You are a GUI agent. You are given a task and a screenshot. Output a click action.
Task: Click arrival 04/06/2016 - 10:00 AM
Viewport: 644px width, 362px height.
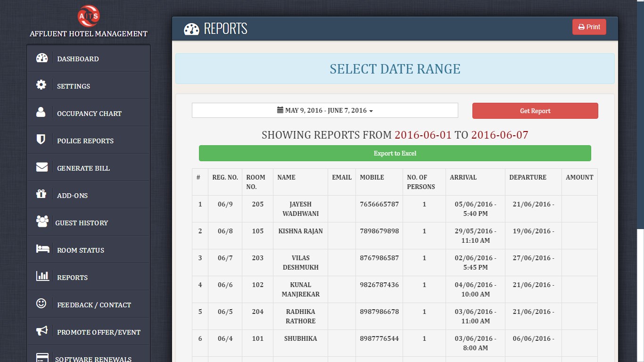475,289
